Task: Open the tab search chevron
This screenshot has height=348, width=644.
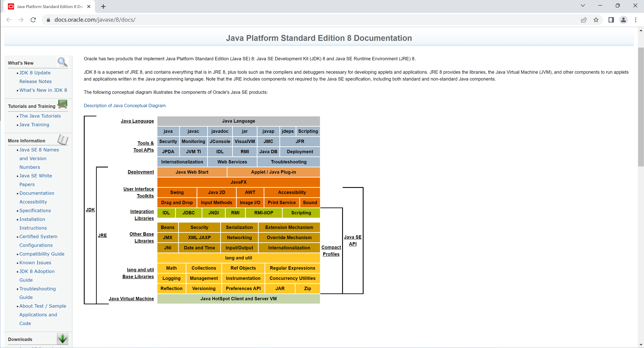Action: (583, 6)
